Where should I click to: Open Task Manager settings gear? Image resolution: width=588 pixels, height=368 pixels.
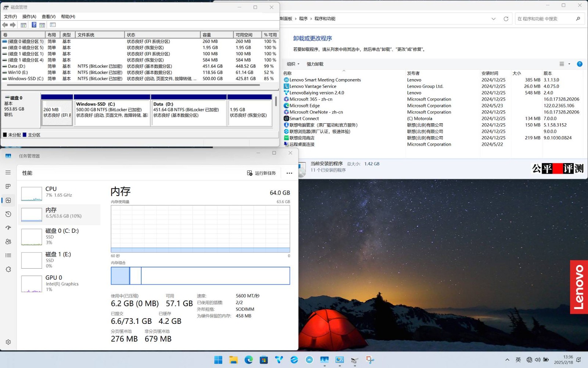pyautogui.click(x=8, y=342)
